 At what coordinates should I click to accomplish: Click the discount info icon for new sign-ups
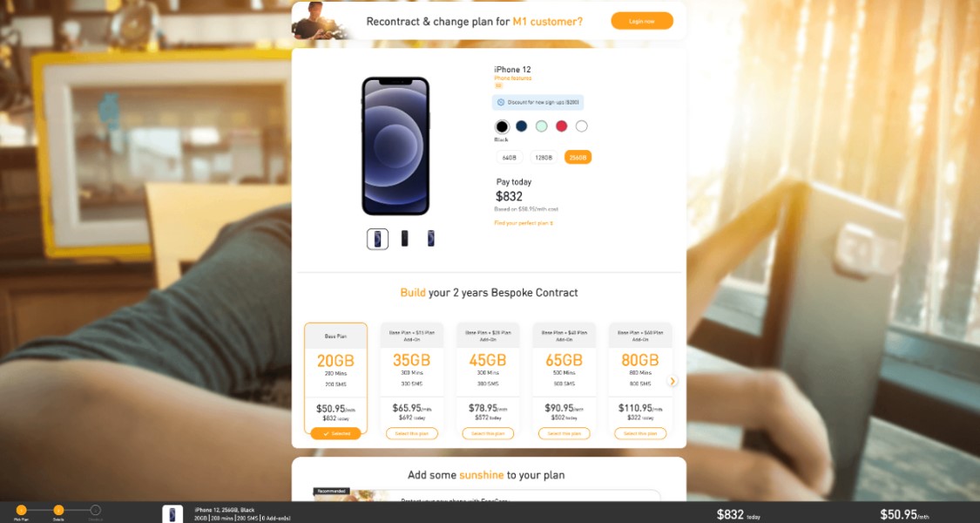[500, 102]
